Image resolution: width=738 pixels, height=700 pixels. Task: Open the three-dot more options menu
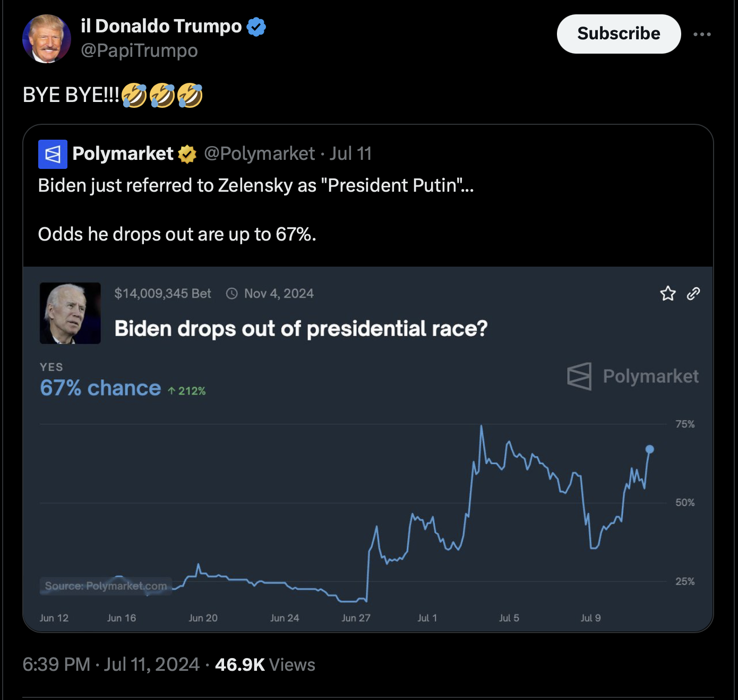[x=702, y=34]
